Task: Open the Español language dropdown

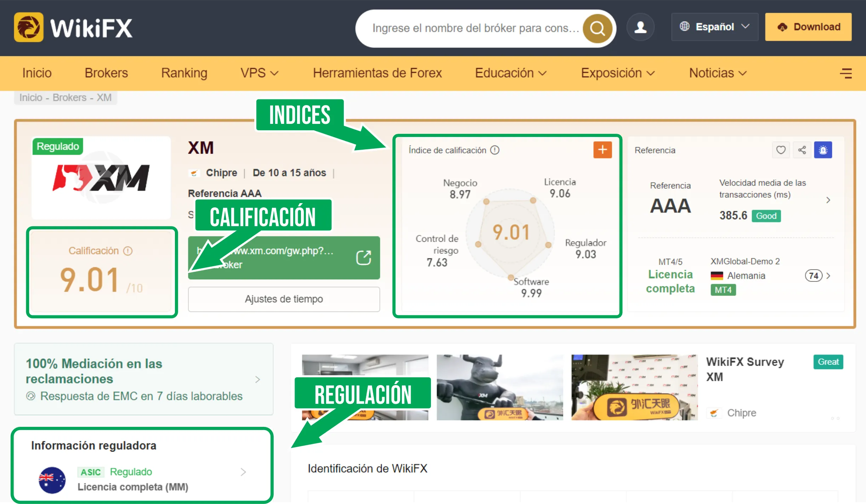Action: point(714,27)
